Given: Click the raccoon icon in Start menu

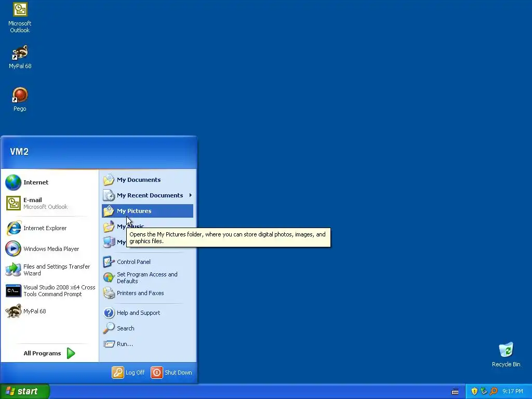Looking at the screenshot, I should [x=13, y=311].
